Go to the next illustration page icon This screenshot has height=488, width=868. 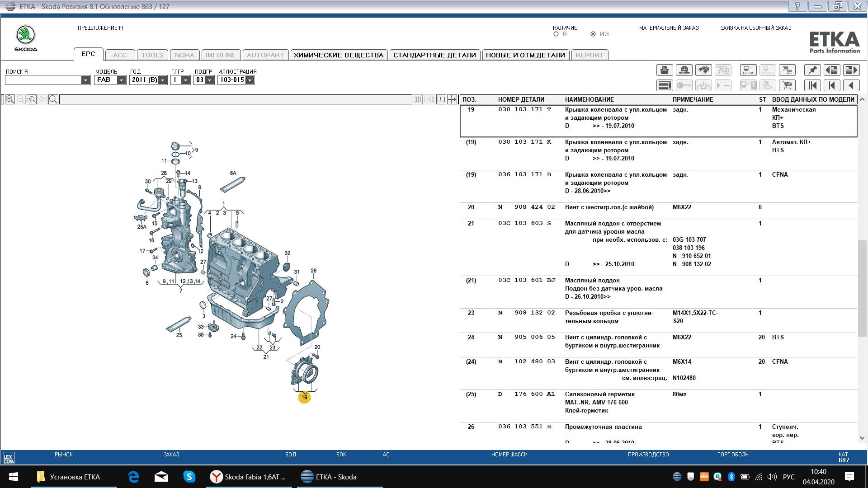pos(851,70)
